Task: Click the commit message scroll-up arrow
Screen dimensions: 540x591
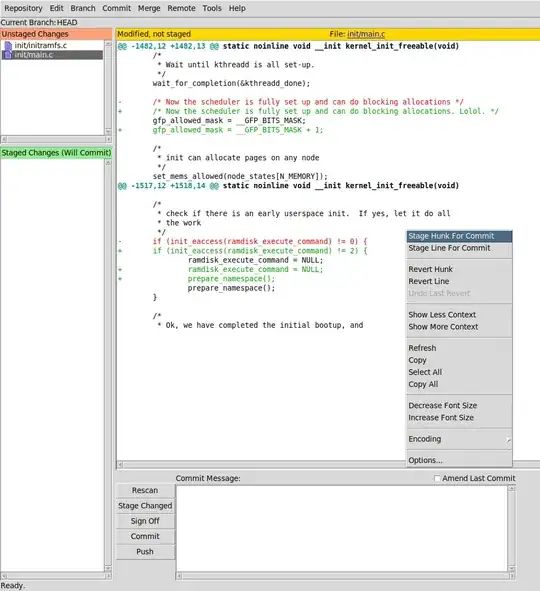Action: click(511, 489)
